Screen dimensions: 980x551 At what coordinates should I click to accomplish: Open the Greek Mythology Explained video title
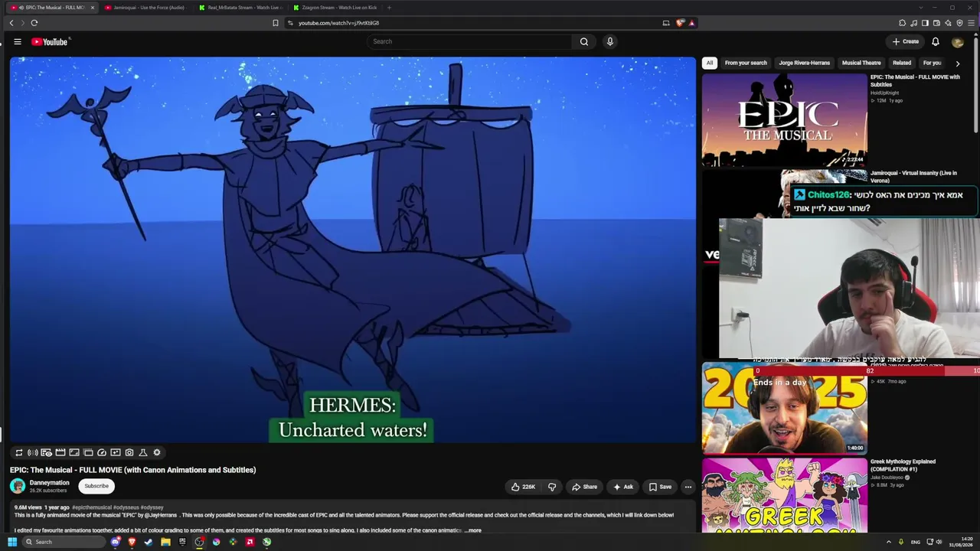pos(903,465)
